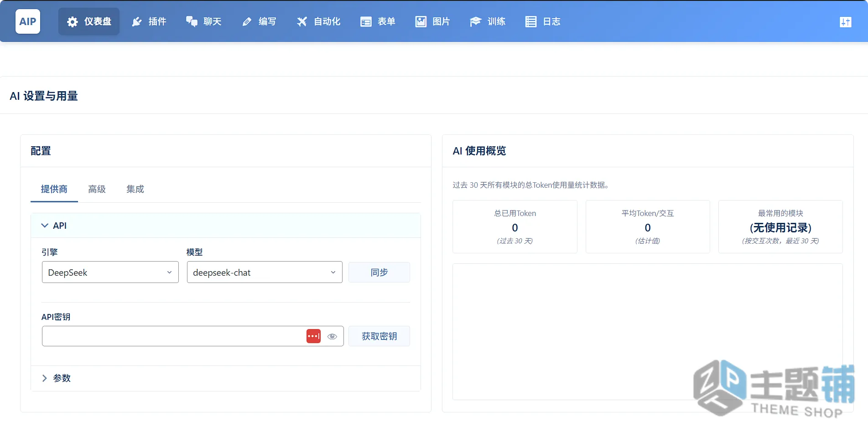Click the (估计值) caption
This screenshot has height=432, width=868.
pos(648,241)
